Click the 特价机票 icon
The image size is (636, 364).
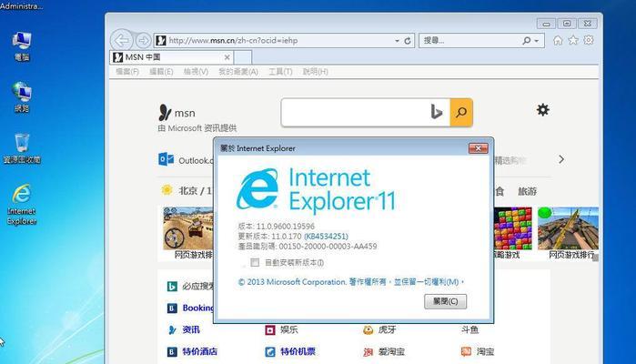(x=270, y=351)
